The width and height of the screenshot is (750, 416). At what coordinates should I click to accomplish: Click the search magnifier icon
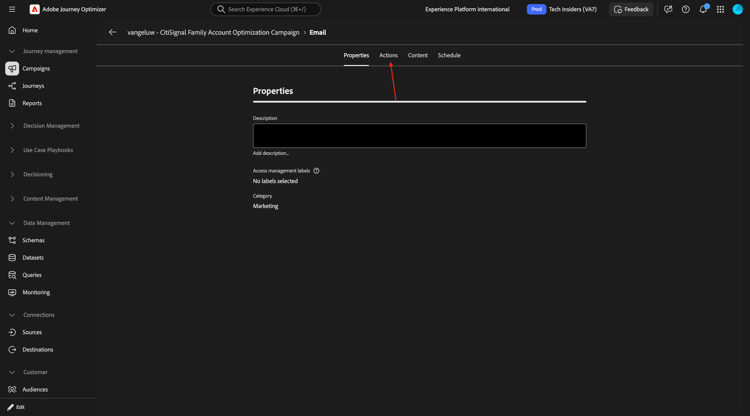coord(221,9)
